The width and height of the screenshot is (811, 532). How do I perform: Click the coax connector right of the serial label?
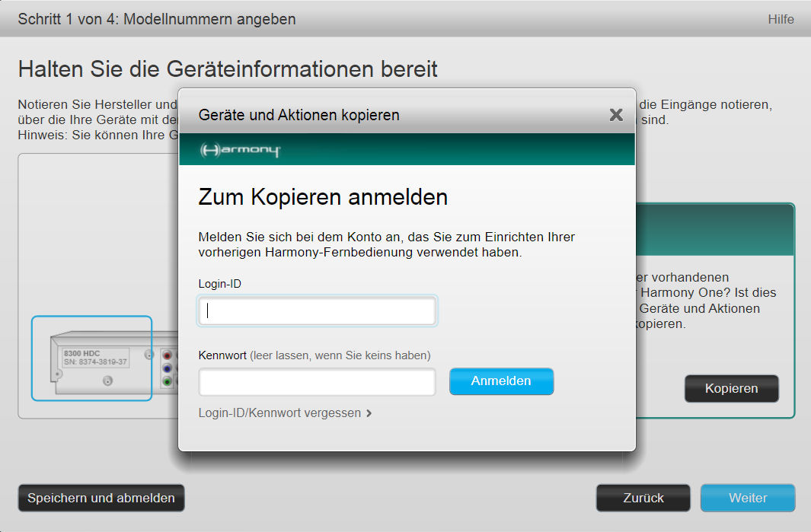tap(149, 355)
